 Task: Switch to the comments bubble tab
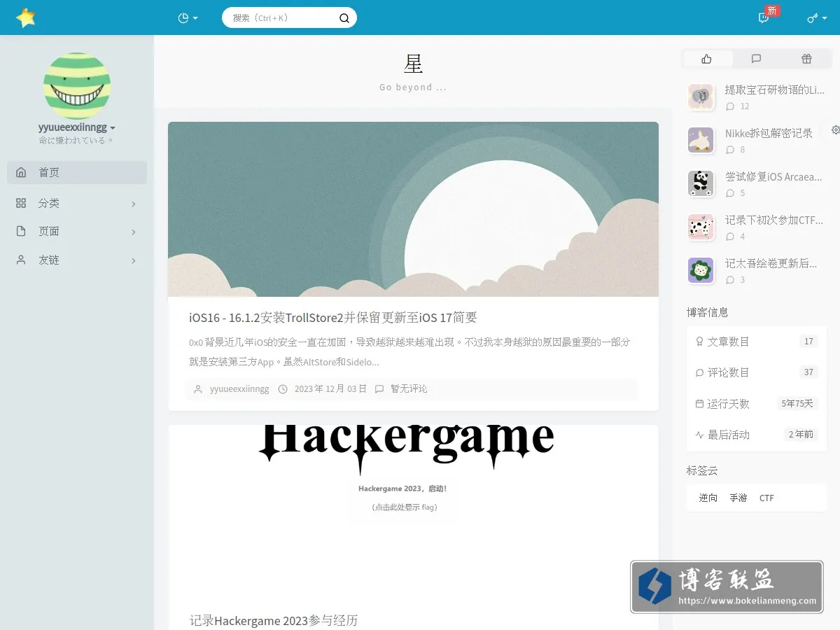[756, 59]
